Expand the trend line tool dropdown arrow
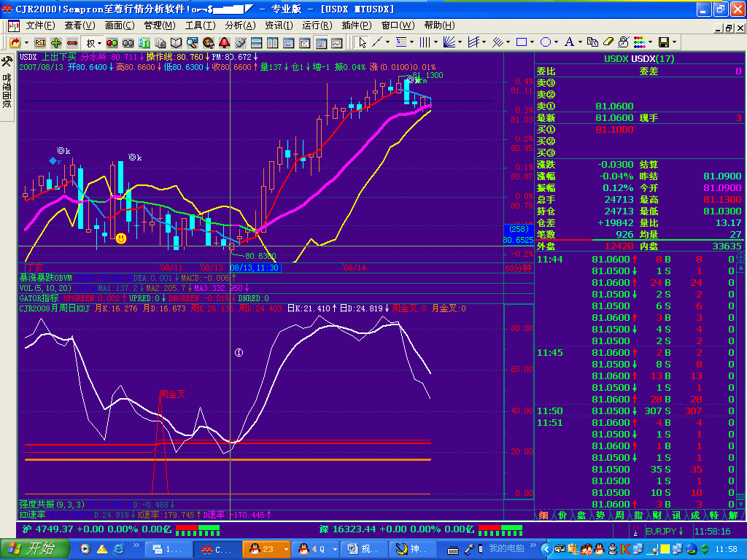Viewport: 747px width, 560px height. (x=387, y=42)
